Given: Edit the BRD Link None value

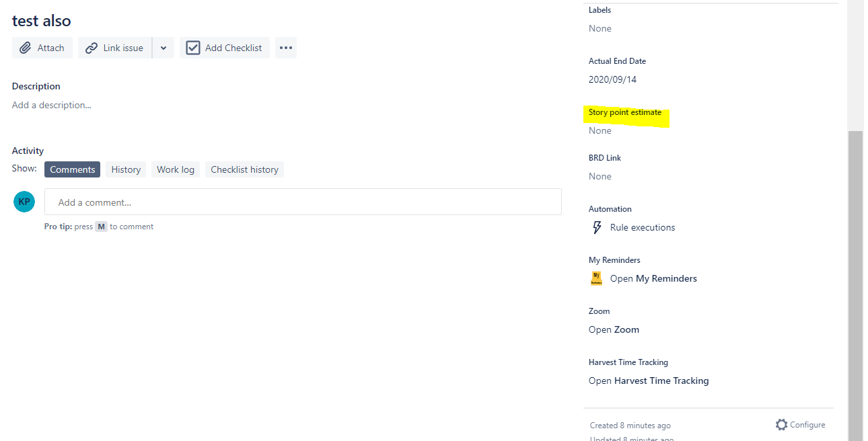Looking at the screenshot, I should [x=600, y=176].
